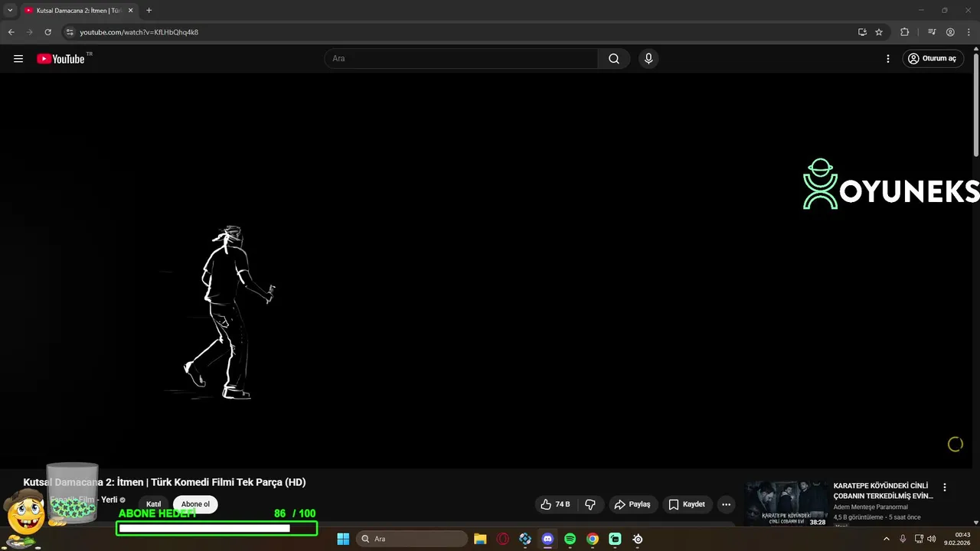
Task: Open the Karatepe Köyündeki video thumbnail
Action: [786, 504]
